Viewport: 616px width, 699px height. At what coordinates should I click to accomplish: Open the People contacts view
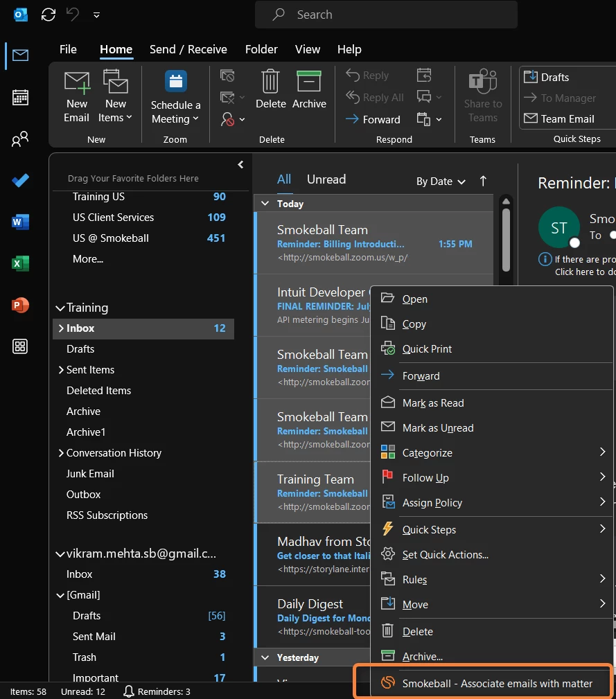(20, 139)
